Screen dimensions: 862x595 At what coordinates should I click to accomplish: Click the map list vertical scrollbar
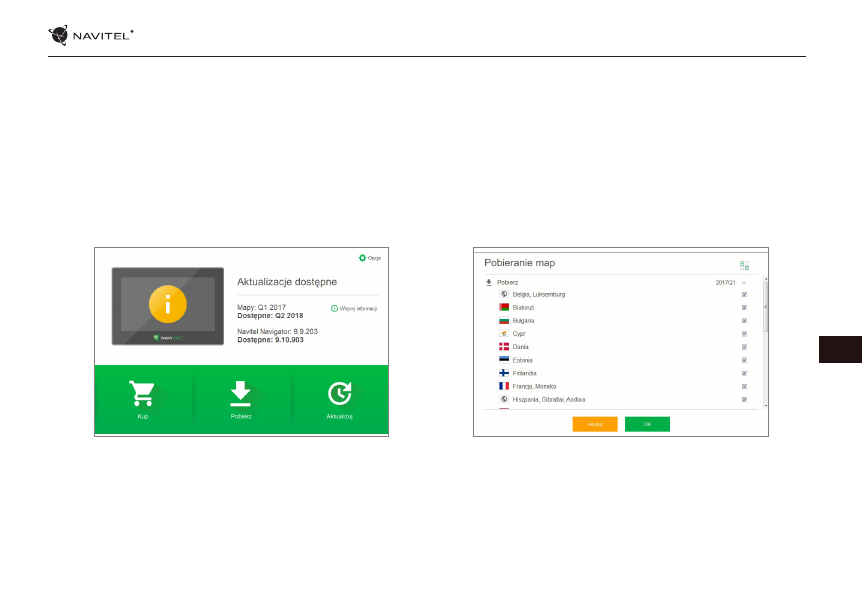tap(765, 310)
